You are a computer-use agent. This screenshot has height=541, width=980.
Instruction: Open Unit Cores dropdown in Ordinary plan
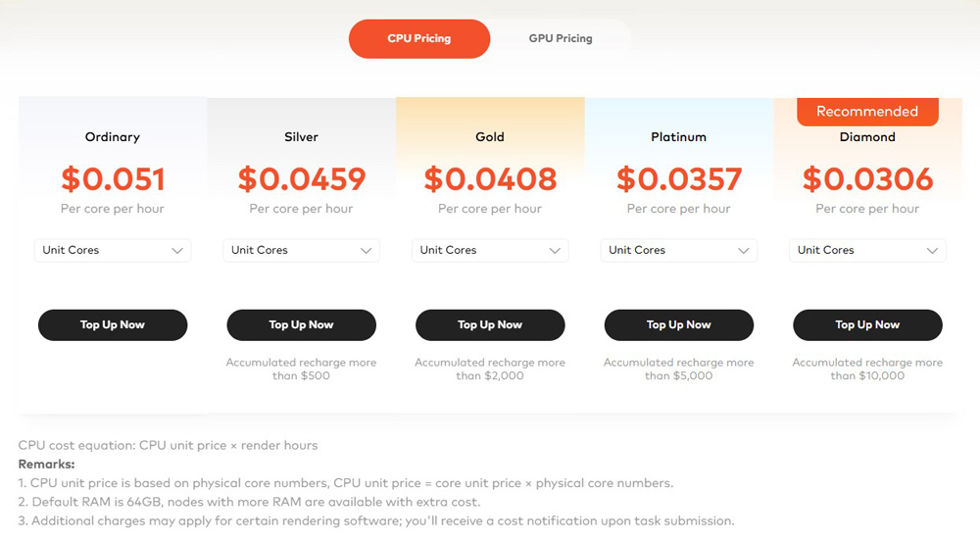(x=113, y=250)
